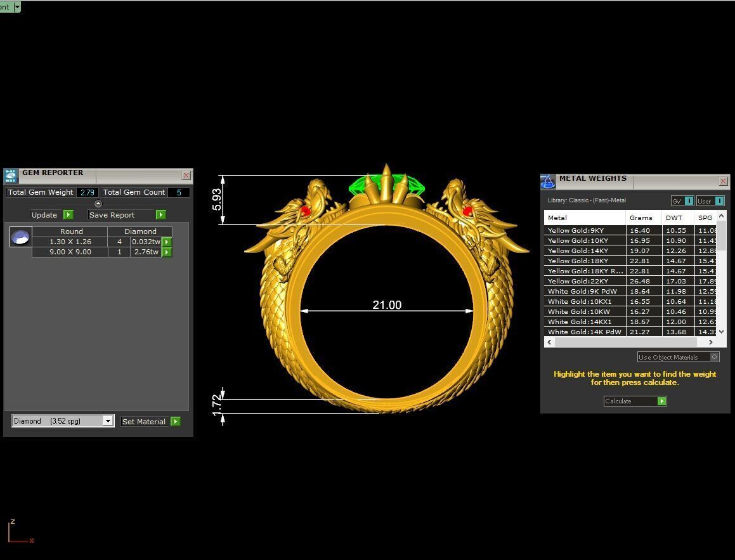Click the Total Gem Count value 5

tap(179, 192)
